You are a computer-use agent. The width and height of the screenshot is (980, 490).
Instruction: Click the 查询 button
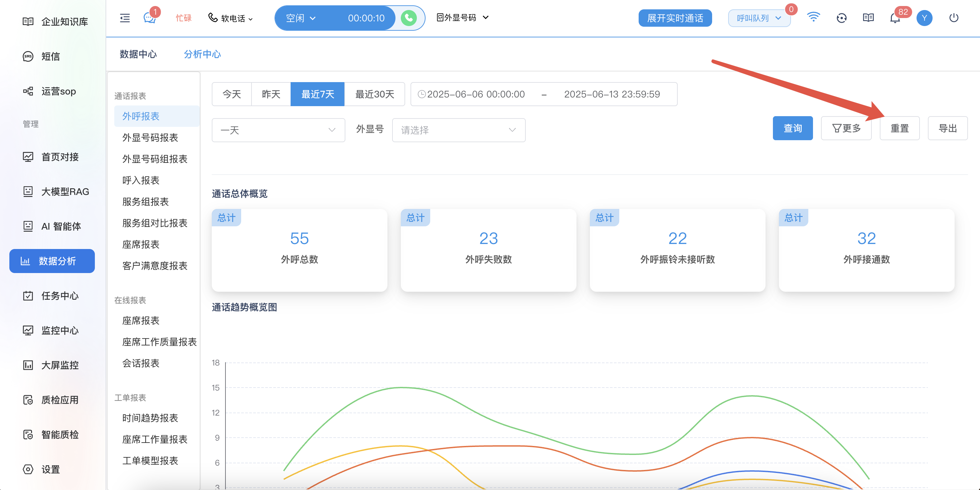pos(793,128)
